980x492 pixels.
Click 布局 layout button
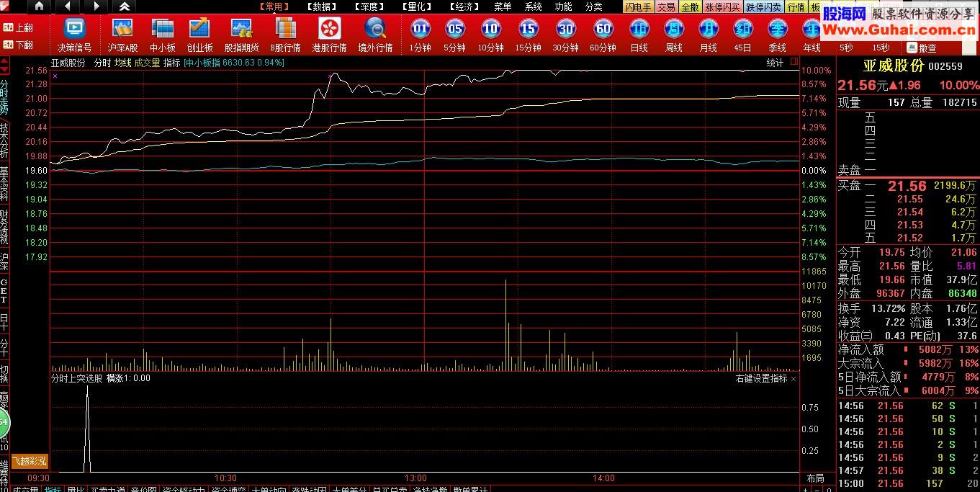(815, 478)
